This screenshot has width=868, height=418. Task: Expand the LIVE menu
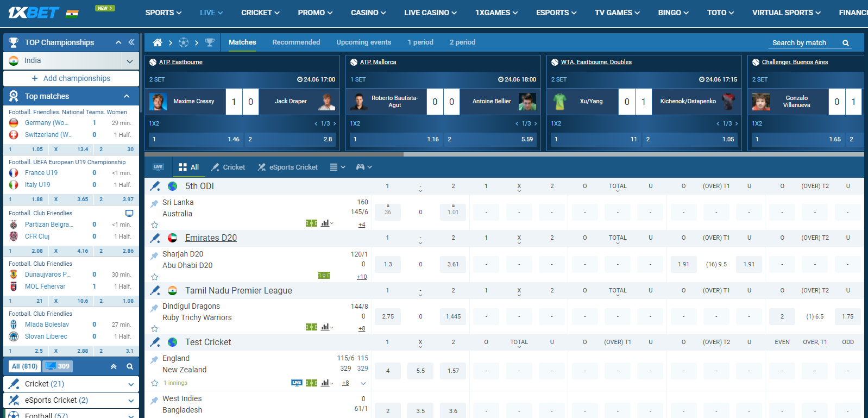pyautogui.click(x=211, y=13)
